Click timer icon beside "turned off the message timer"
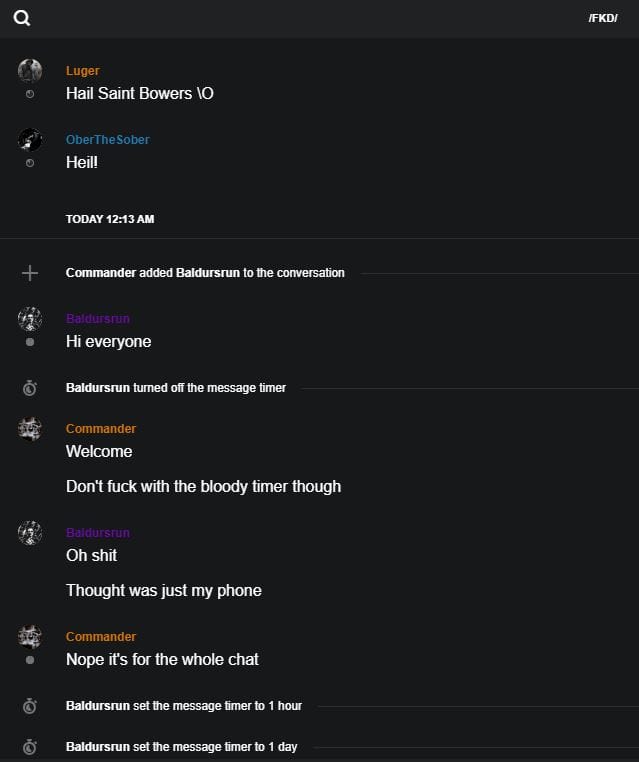The height and width of the screenshot is (762, 639). pyautogui.click(x=30, y=388)
